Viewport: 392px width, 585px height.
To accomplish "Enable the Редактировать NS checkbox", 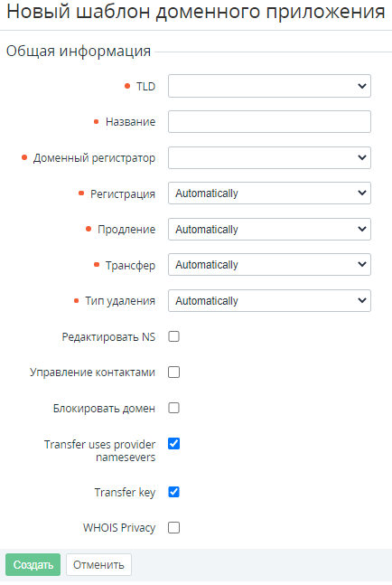I will coord(174,336).
